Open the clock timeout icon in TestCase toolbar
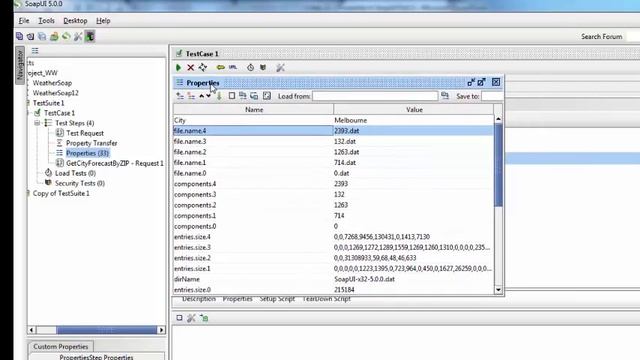 251,67
